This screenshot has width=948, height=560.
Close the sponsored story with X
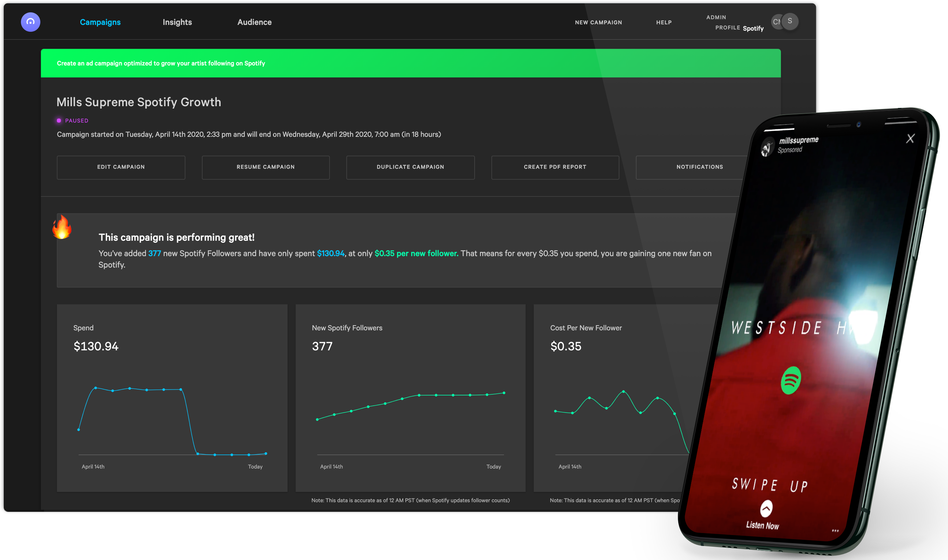pyautogui.click(x=910, y=139)
